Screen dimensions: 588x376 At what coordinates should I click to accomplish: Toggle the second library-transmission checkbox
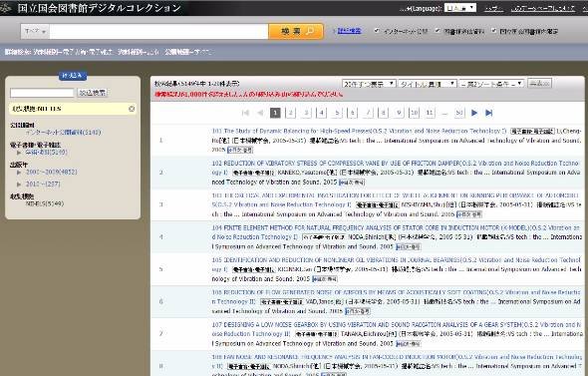[438, 31]
